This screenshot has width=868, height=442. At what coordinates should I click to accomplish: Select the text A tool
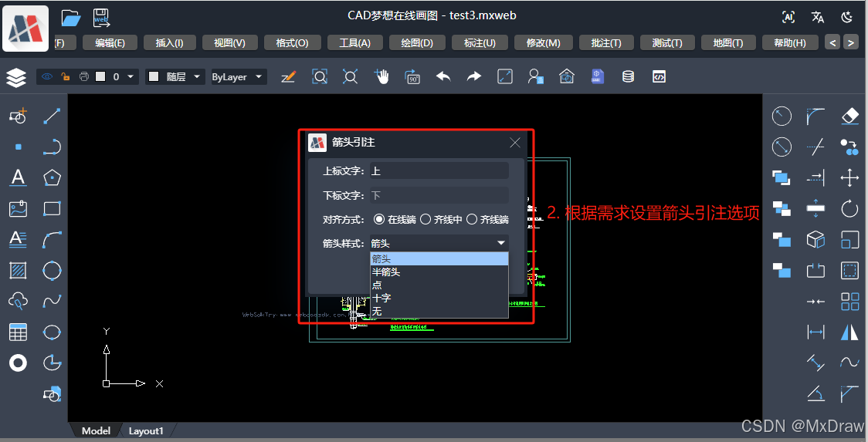[x=18, y=177]
